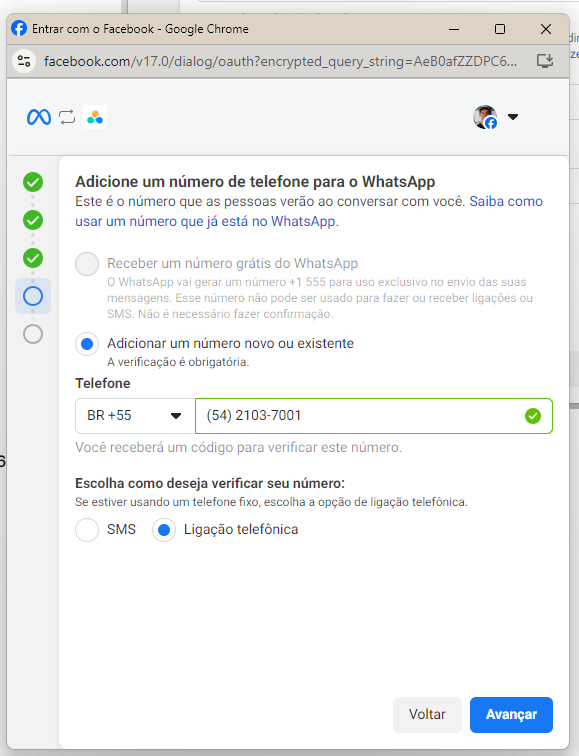Screen dimensions: 579x756
Task: Click the colorful app logo icon
Action: click(x=95, y=117)
